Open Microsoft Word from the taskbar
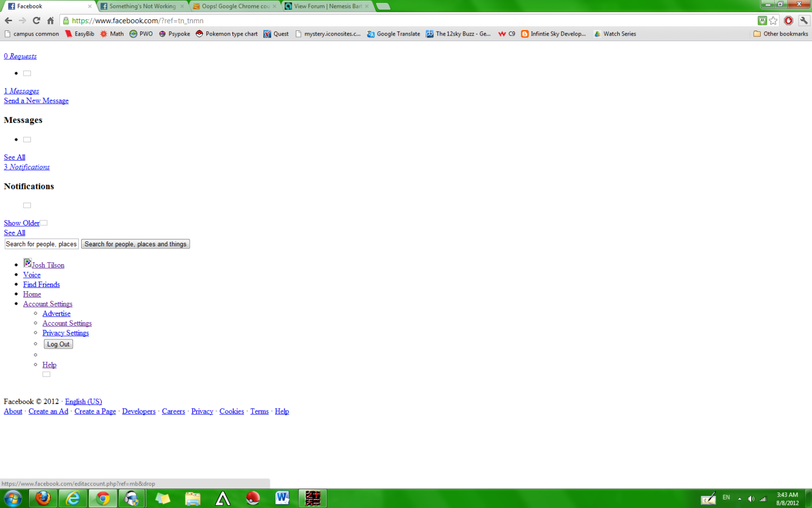 pyautogui.click(x=282, y=498)
